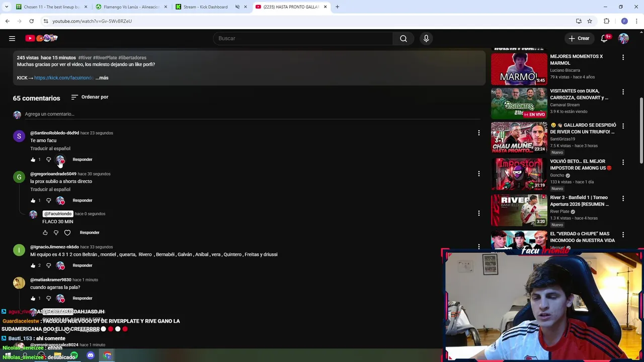The image size is (644, 362).
Task: Like @gregorioandrade5049's comment
Action: coord(33,201)
